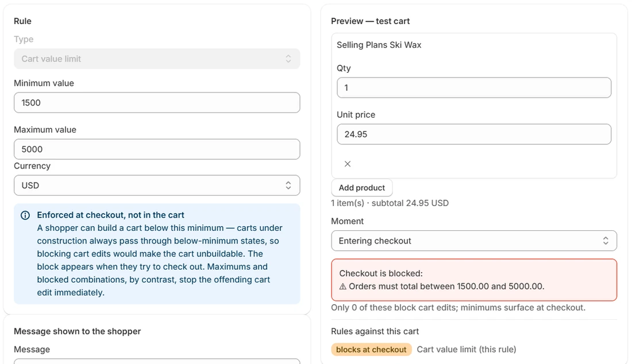
Task: Click the Rule section heading
Action: [x=22, y=21]
